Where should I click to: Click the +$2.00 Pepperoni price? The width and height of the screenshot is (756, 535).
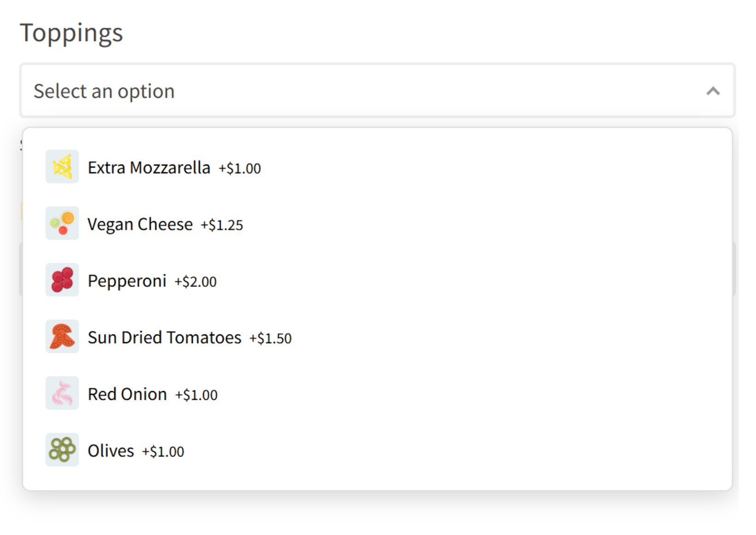click(x=195, y=282)
